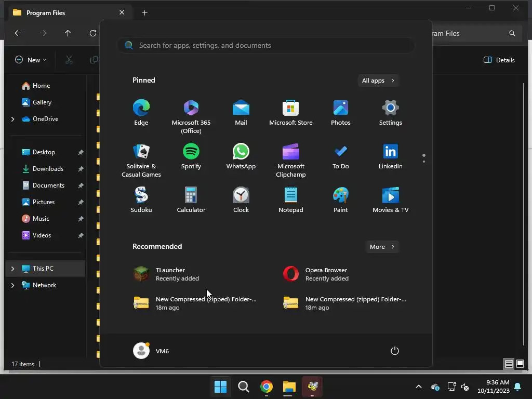This screenshot has width=532, height=399.
Task: Expand Network tree node
Action: pos(13,285)
